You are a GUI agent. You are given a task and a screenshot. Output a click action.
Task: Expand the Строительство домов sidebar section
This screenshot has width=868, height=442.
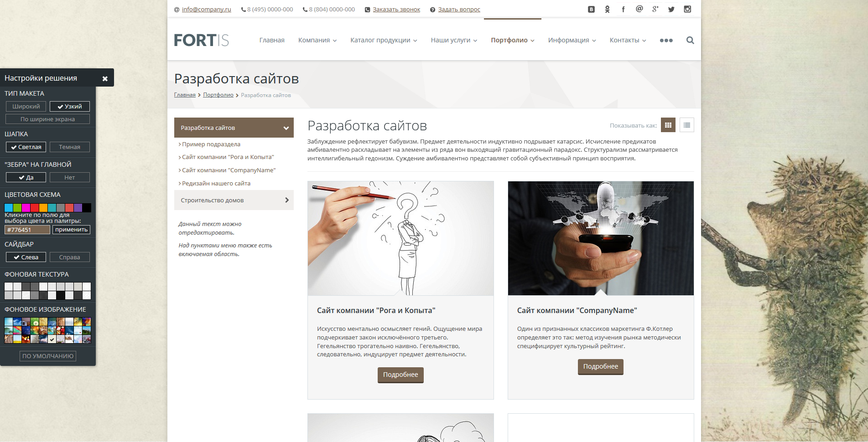tap(234, 200)
